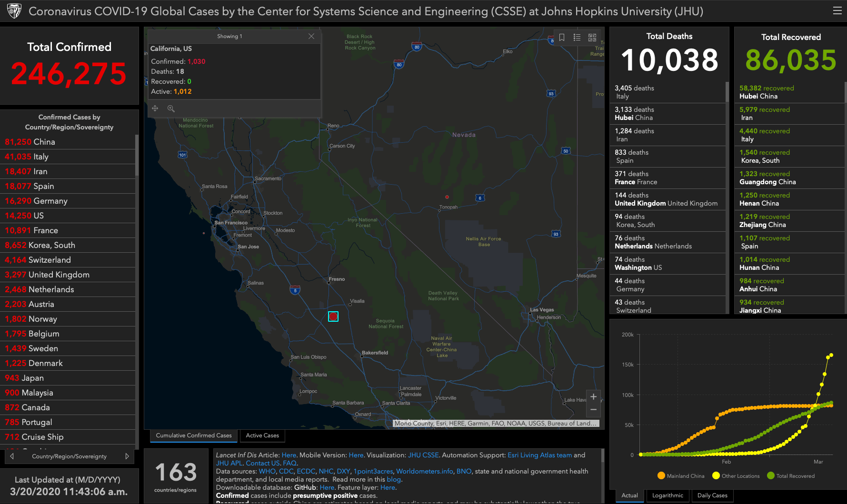Select Iran in confirmed cases list
847x504 pixels.
68,171
